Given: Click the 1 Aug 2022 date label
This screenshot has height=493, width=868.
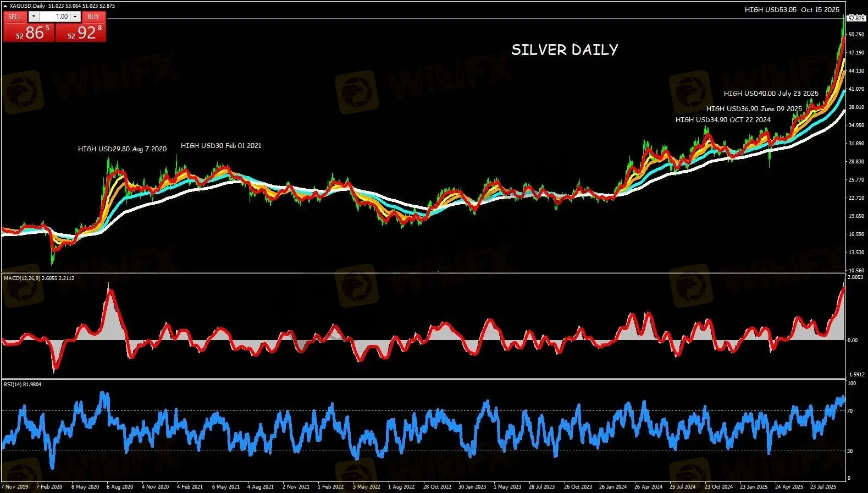Looking at the screenshot, I should click(x=401, y=487).
